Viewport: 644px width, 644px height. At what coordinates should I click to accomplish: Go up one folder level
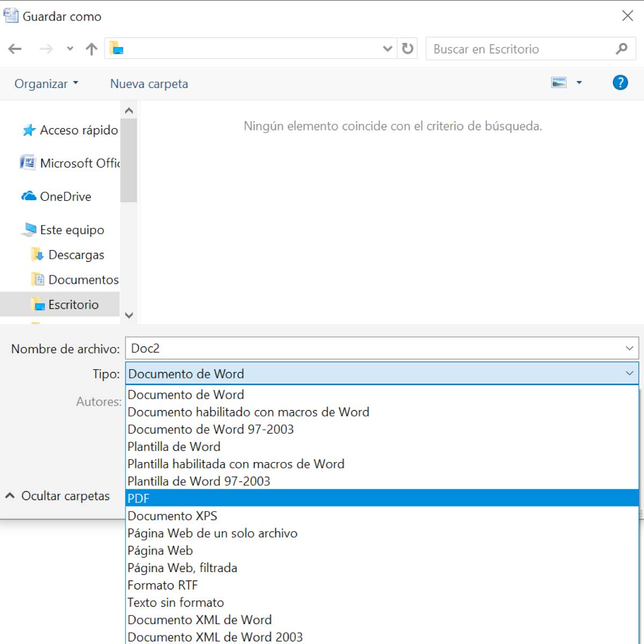[92, 49]
